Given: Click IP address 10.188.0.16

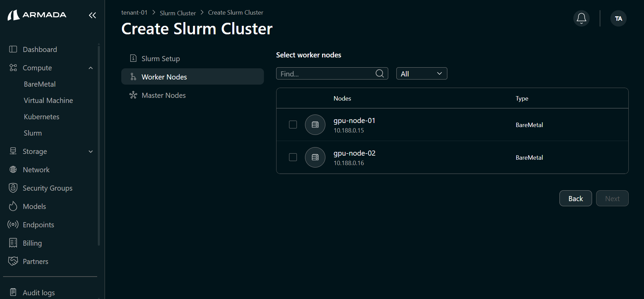Looking at the screenshot, I should pos(349,163).
